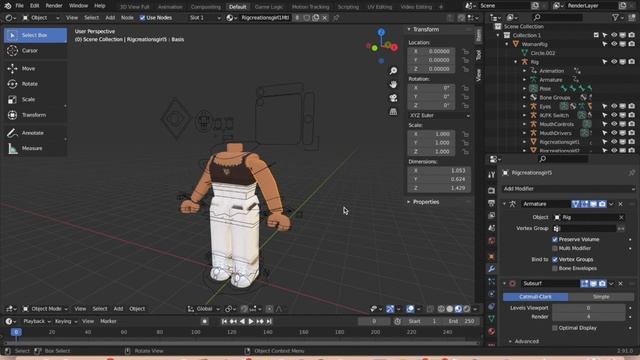This screenshot has height=360, width=640.
Task: Toggle Vertex Groups bind checkbox
Action: 555,260
